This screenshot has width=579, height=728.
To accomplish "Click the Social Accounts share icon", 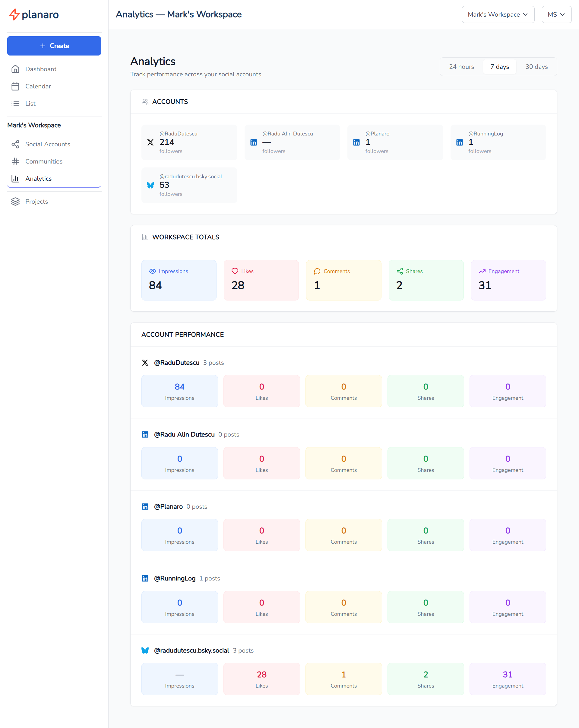I will coord(15,144).
